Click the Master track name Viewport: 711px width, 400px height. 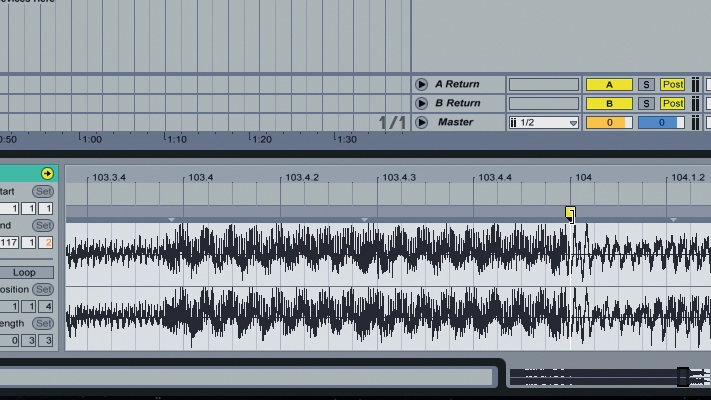(455, 122)
